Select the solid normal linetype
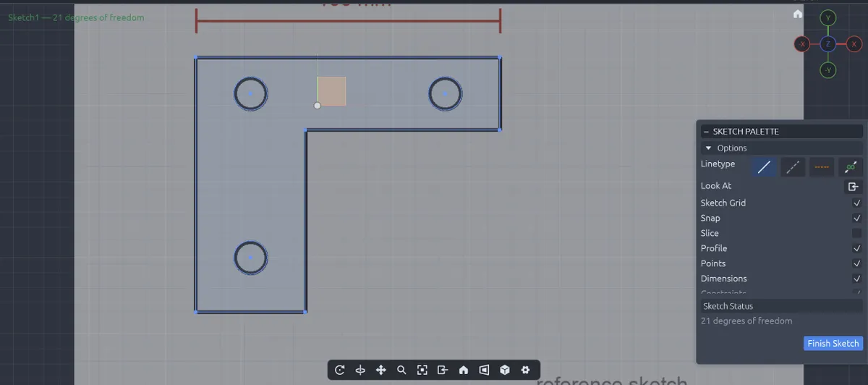The height and width of the screenshot is (385, 868). [764, 167]
